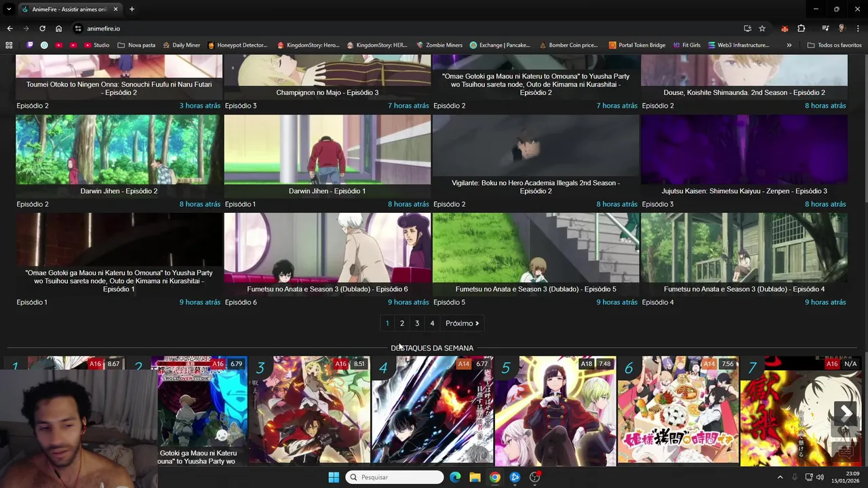This screenshot has width=868, height=488.
Task: Open the Chrome extensions puzzle icon
Action: 802,28
